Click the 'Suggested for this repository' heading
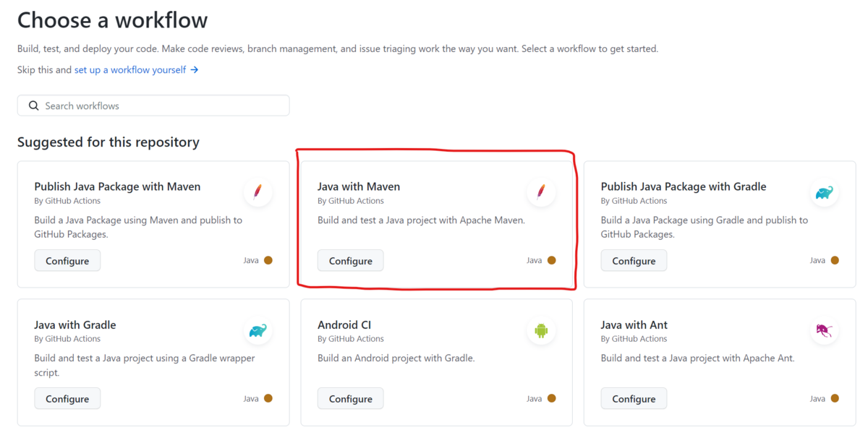The image size is (868, 435). click(109, 142)
